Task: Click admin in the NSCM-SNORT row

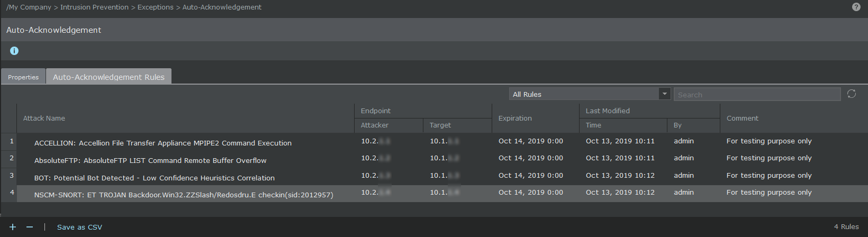Action: tap(684, 192)
